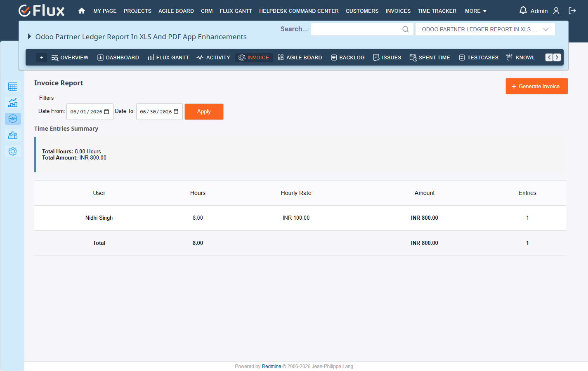Open calendar picker in Date From field
This screenshot has height=371, width=588.
click(x=106, y=112)
